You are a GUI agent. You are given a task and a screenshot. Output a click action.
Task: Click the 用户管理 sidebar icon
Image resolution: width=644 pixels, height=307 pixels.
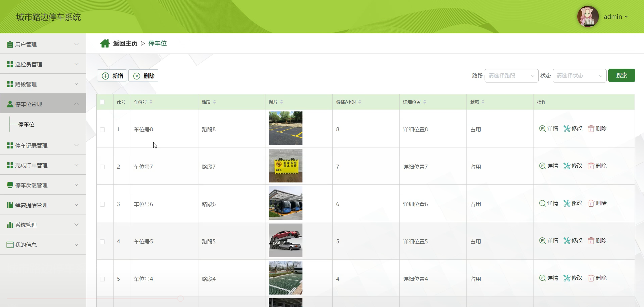coord(10,44)
